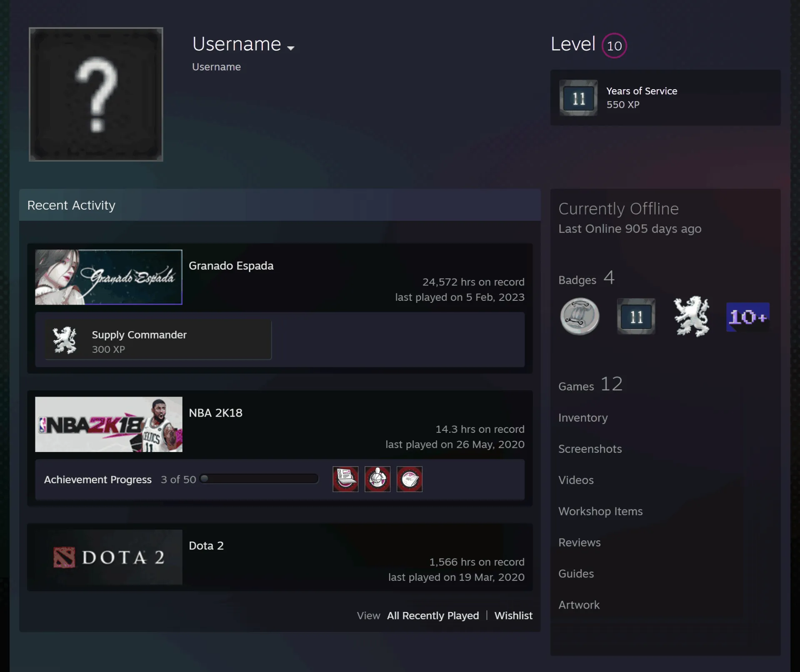Viewport: 800px width, 672px height.
Task: Open the Years of Service 550 XP panel
Action: point(665,97)
